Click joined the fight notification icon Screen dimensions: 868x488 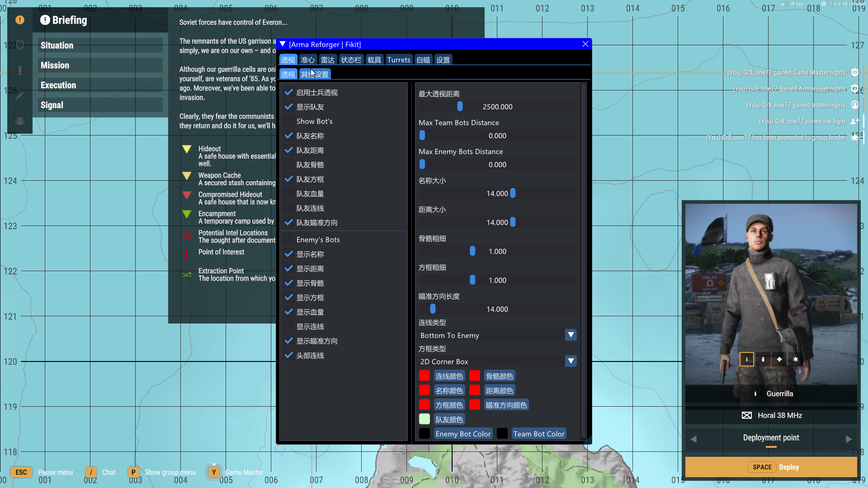(x=855, y=121)
